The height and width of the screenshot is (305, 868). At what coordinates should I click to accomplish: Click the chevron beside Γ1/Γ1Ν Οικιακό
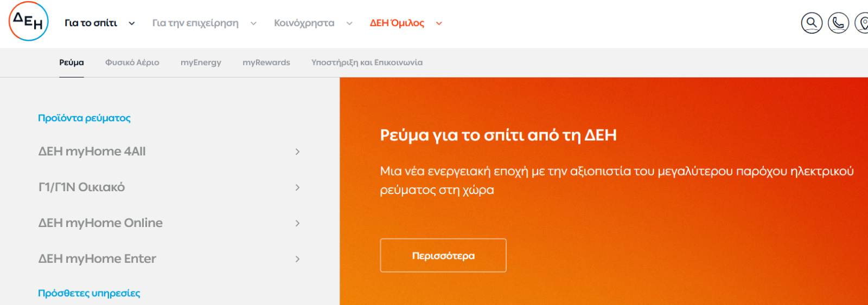pos(297,187)
